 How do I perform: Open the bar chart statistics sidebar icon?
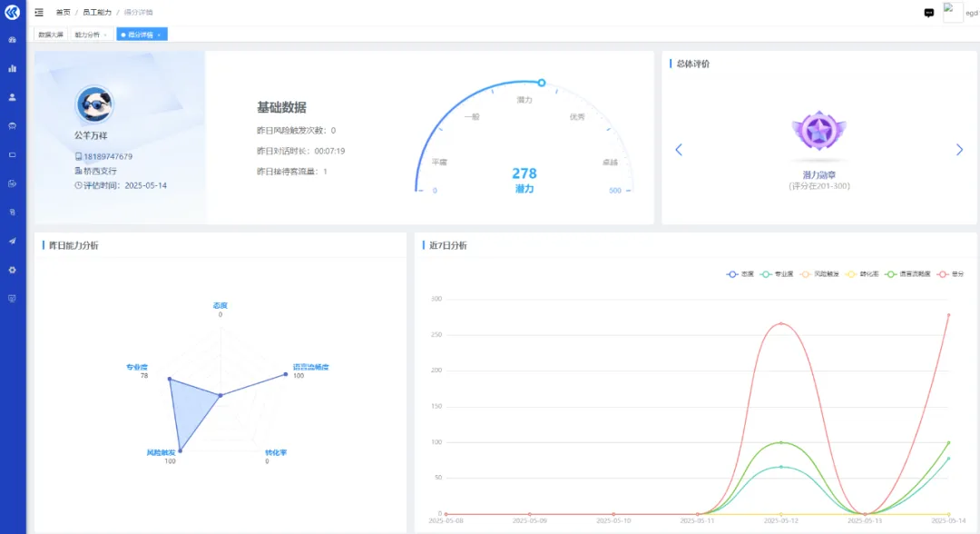click(x=13, y=68)
